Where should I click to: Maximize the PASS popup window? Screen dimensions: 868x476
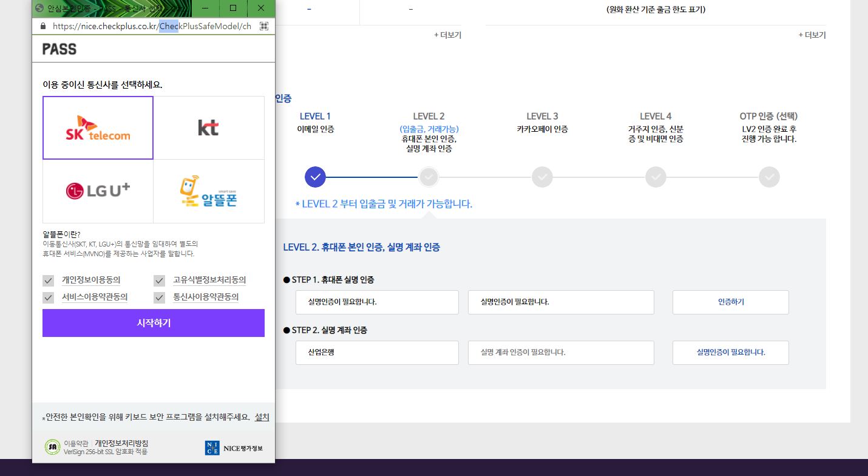(x=233, y=8)
